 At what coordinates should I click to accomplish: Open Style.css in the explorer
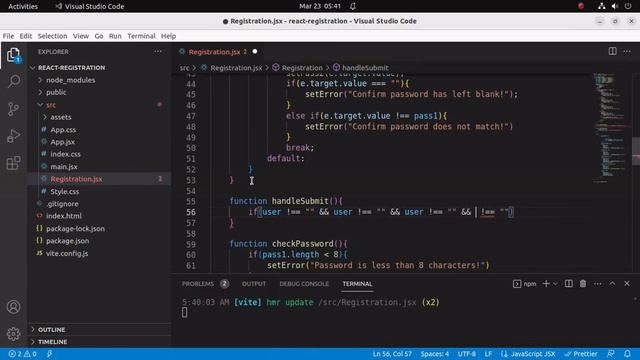64,191
